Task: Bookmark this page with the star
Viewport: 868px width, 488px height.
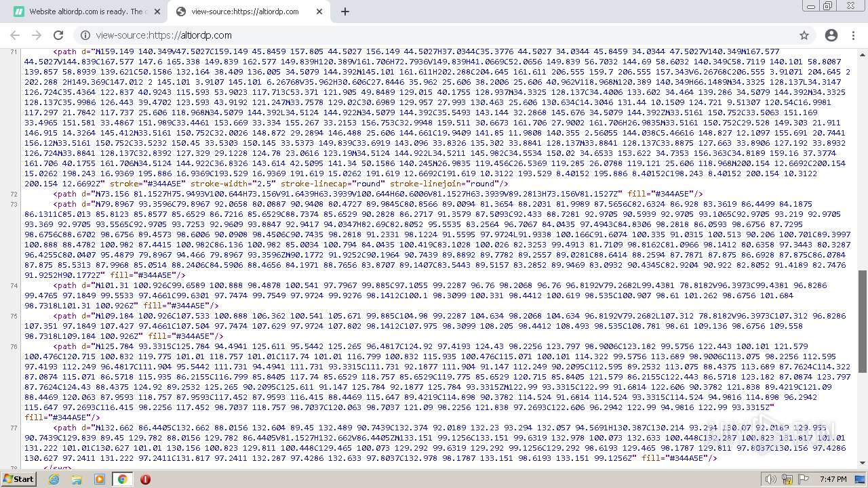Action: (x=804, y=35)
